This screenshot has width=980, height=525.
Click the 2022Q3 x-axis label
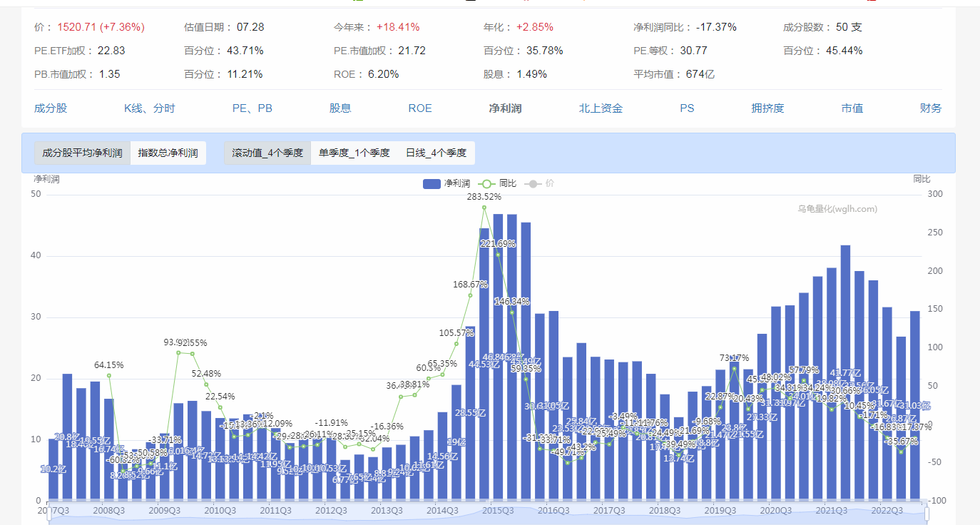click(887, 511)
